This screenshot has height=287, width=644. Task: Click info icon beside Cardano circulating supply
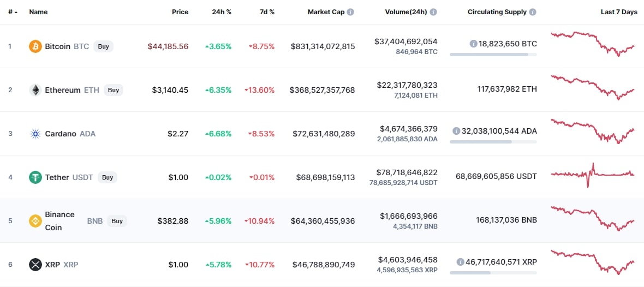click(x=456, y=131)
